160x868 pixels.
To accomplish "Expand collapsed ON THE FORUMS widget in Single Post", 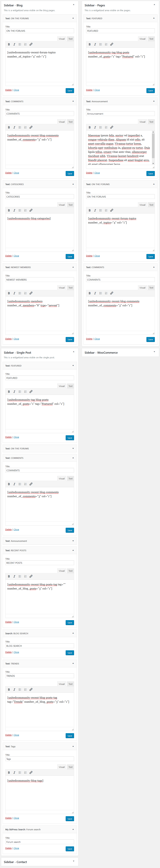I will click(x=73, y=448).
